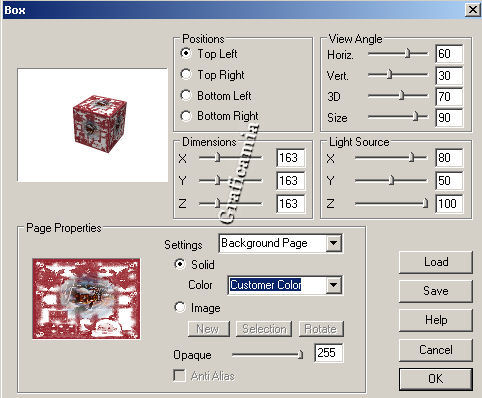Click the Size value field showing 90

click(x=449, y=118)
